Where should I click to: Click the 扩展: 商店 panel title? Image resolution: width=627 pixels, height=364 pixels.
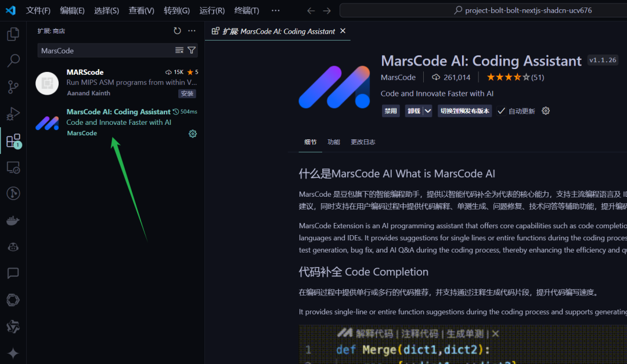point(51,31)
